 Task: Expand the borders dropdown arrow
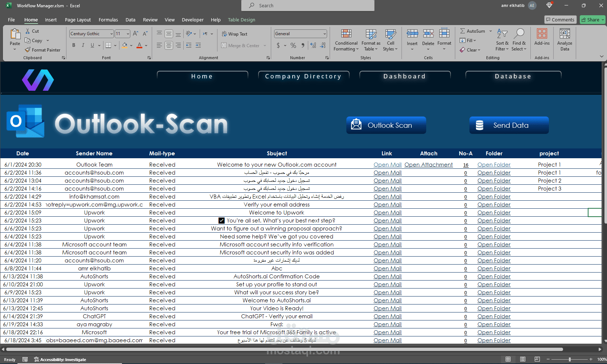tap(115, 45)
